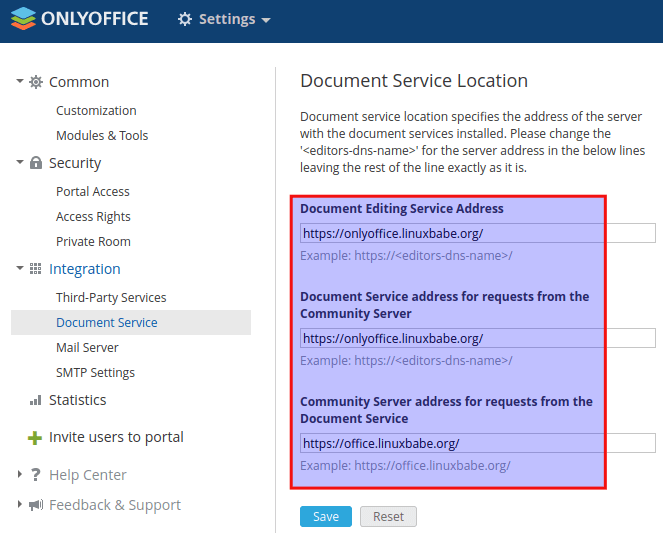The height and width of the screenshot is (533, 663).
Task: Click the Help Center question mark icon
Action: 36,475
